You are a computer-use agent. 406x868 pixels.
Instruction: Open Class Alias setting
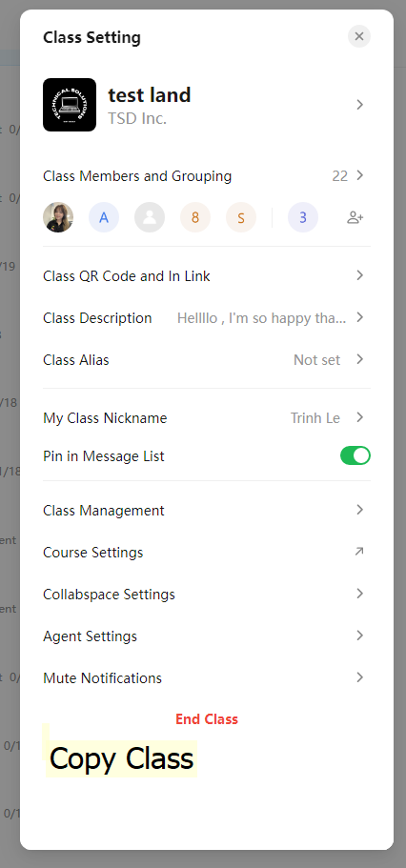click(207, 360)
